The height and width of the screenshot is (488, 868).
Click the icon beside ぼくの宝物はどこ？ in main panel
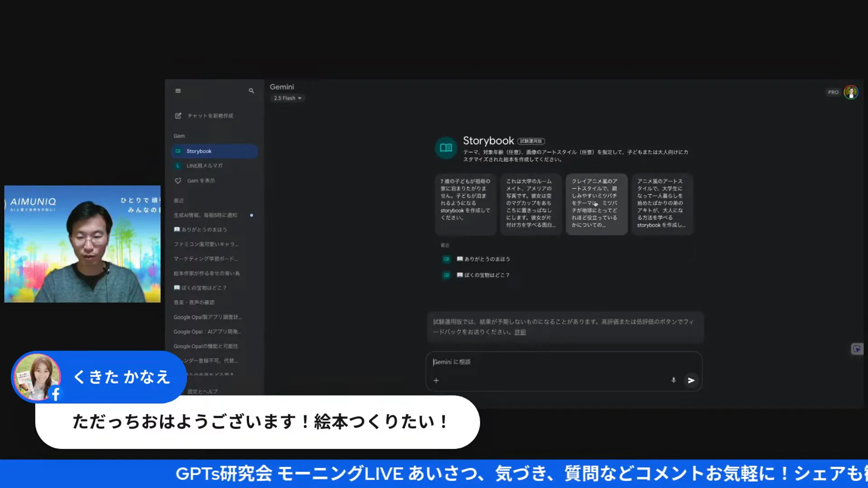tap(446, 275)
